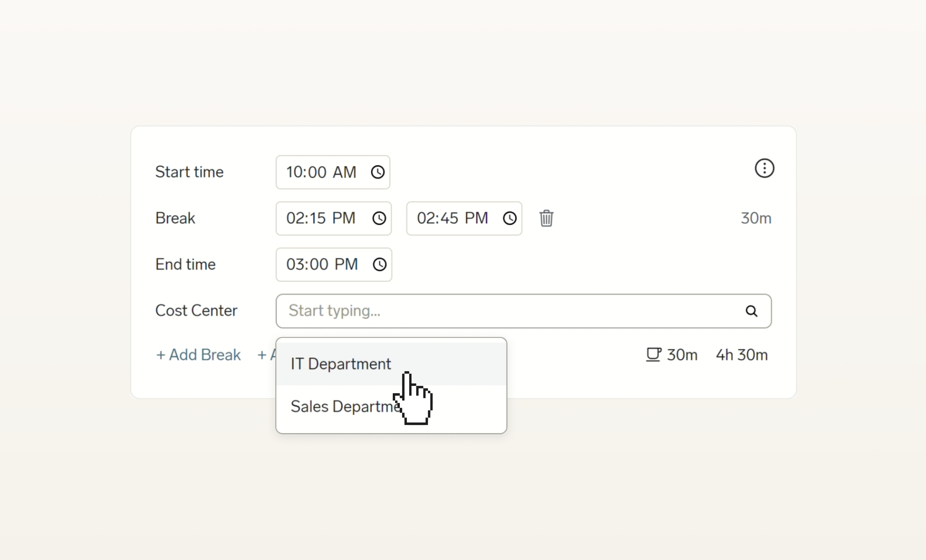Delete the break with the trash icon
The height and width of the screenshot is (560, 926).
click(x=546, y=218)
